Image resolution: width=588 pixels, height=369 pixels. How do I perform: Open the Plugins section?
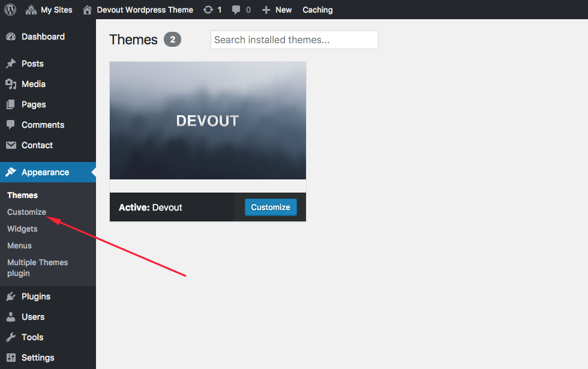click(x=36, y=296)
